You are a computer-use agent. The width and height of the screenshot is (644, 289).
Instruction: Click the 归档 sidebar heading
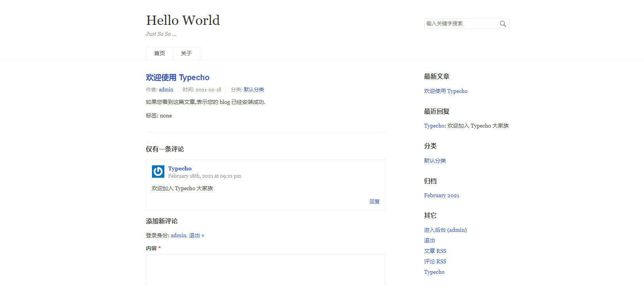pyautogui.click(x=431, y=181)
